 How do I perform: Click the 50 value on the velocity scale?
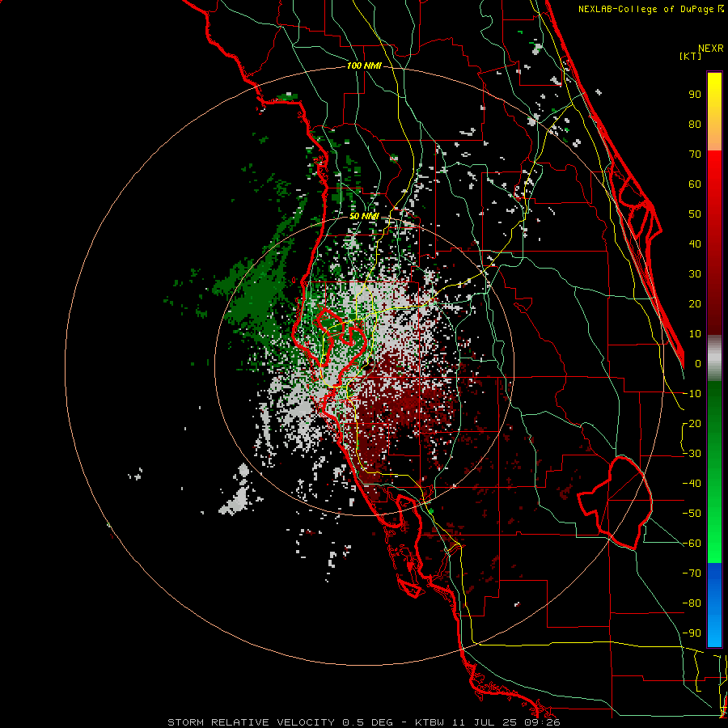coord(695,214)
